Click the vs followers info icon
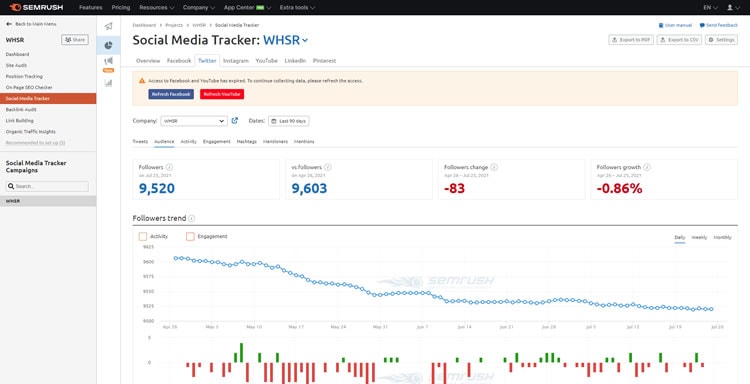This screenshot has width=750, height=384. pyautogui.click(x=329, y=167)
